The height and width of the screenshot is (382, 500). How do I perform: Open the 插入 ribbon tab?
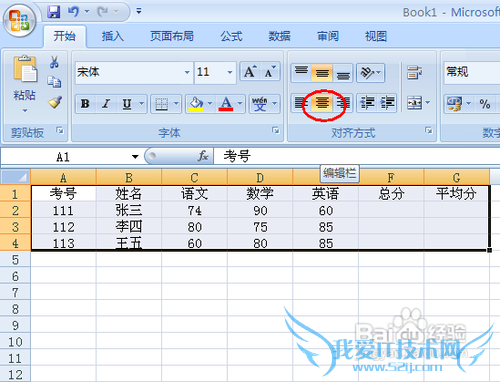tap(113, 36)
